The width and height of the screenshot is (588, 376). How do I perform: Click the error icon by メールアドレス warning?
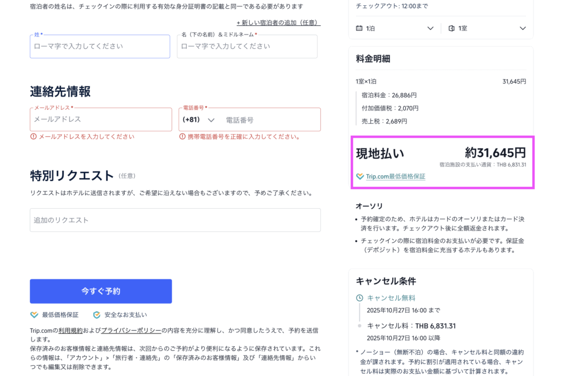point(33,137)
